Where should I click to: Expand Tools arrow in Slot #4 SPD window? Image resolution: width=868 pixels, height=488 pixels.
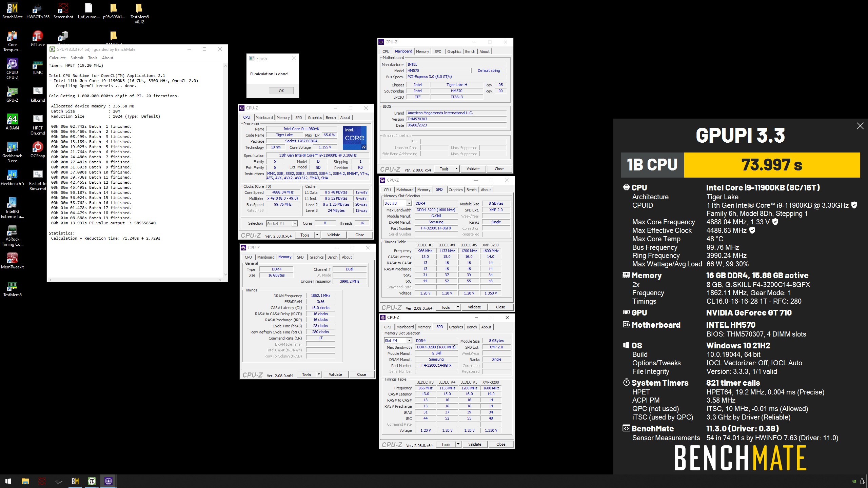[x=458, y=444]
